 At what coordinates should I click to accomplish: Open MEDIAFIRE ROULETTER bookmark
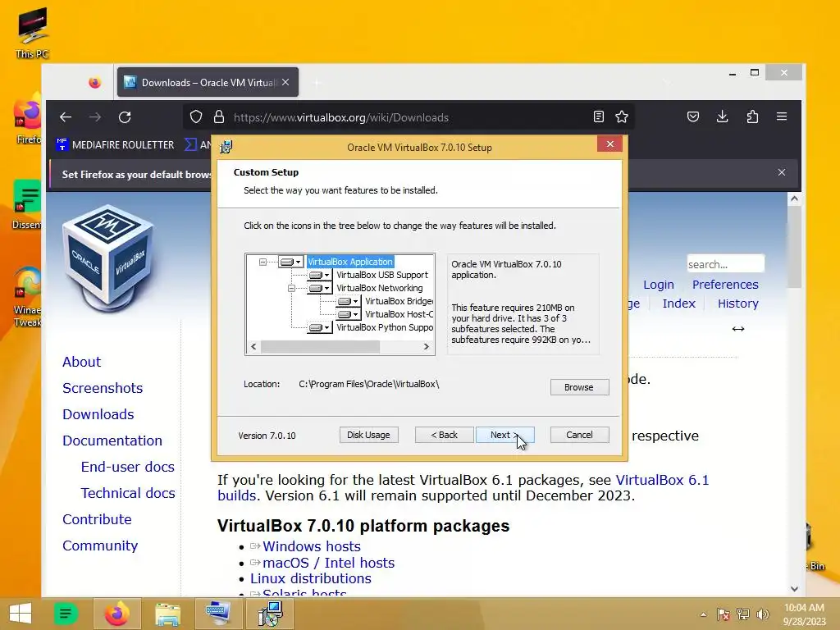pyautogui.click(x=115, y=145)
